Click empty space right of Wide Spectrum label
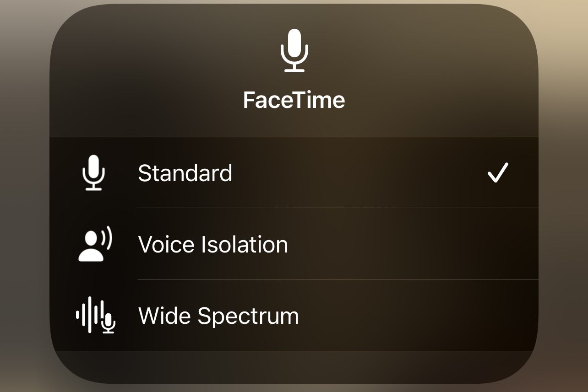 click(412, 316)
